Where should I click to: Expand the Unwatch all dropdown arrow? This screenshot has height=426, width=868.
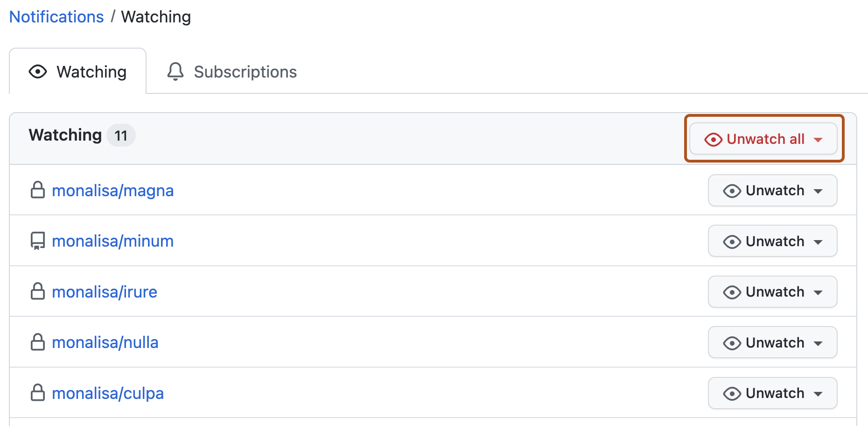click(x=818, y=140)
